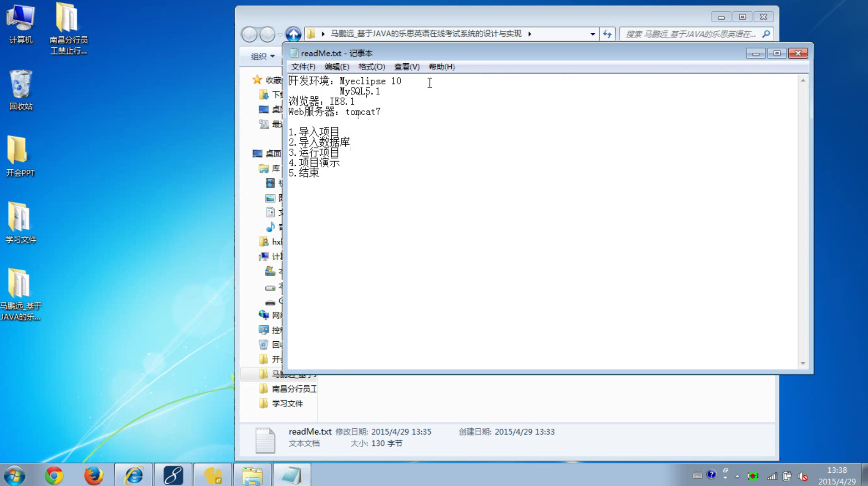
Task: Open the 格式(O) menu in Notepad
Action: (372, 66)
